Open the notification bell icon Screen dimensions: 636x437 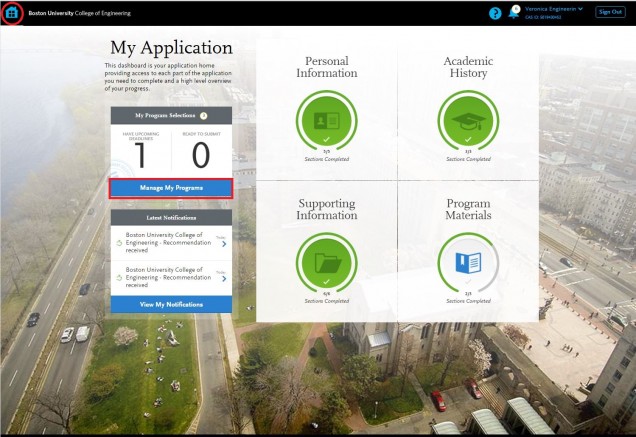click(x=513, y=13)
